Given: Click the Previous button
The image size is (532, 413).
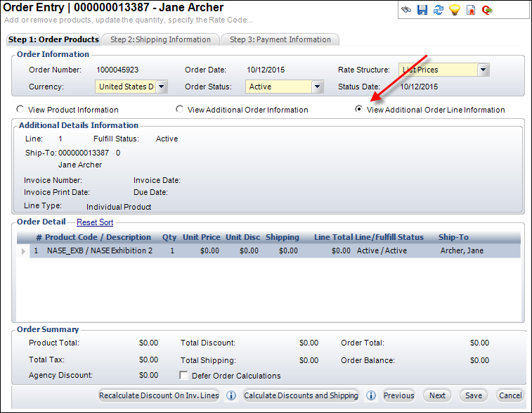Looking at the screenshot, I should click(x=398, y=395).
